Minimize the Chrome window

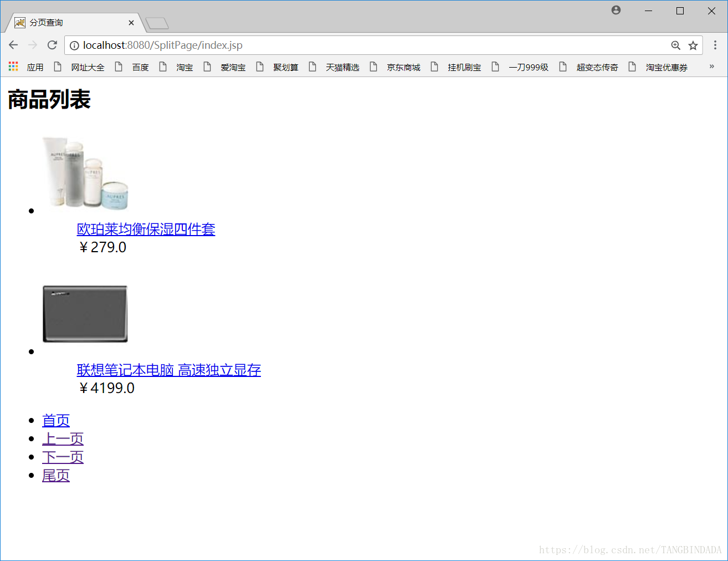coord(648,11)
